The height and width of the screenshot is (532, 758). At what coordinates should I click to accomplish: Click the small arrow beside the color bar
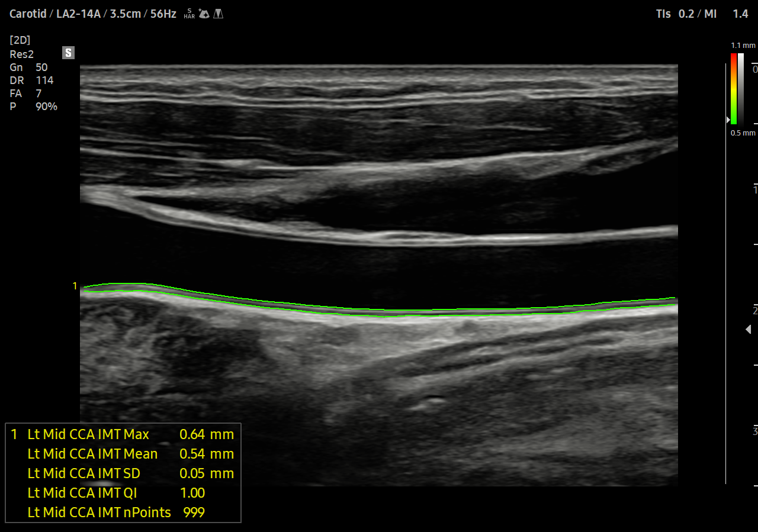click(728, 120)
